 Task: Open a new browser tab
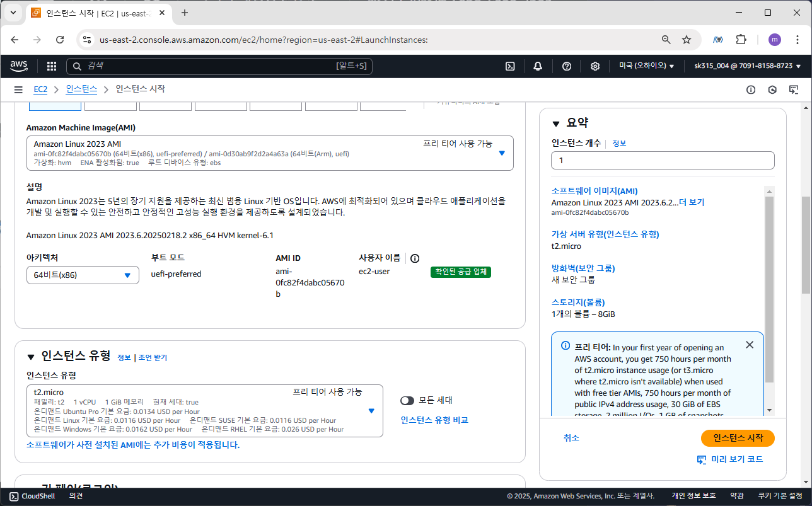[x=185, y=13]
